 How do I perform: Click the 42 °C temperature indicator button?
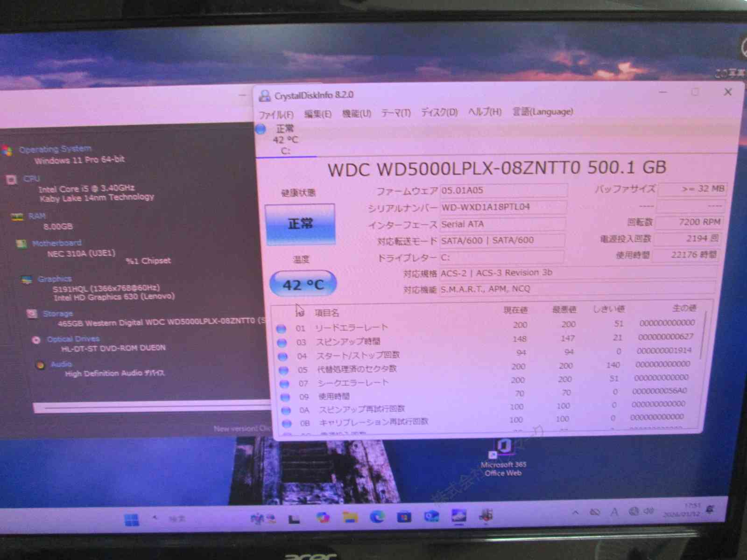click(303, 284)
